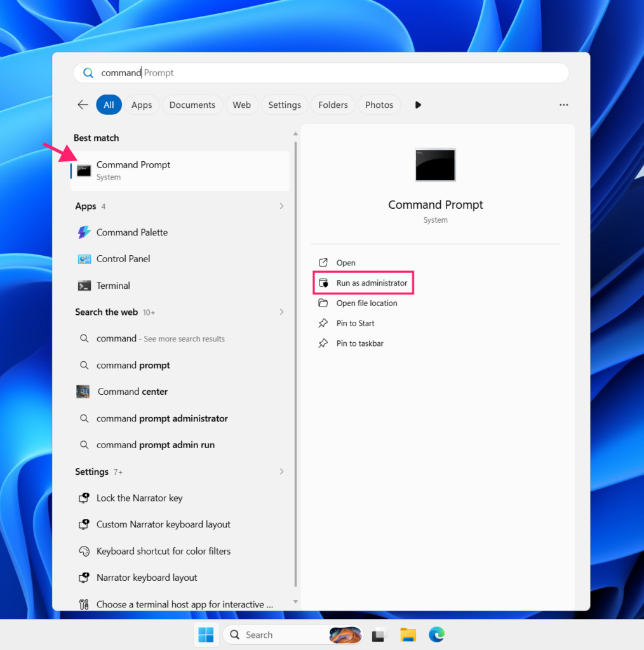The width and height of the screenshot is (644, 650).
Task: Click color filters palette icon
Action: tap(84, 551)
